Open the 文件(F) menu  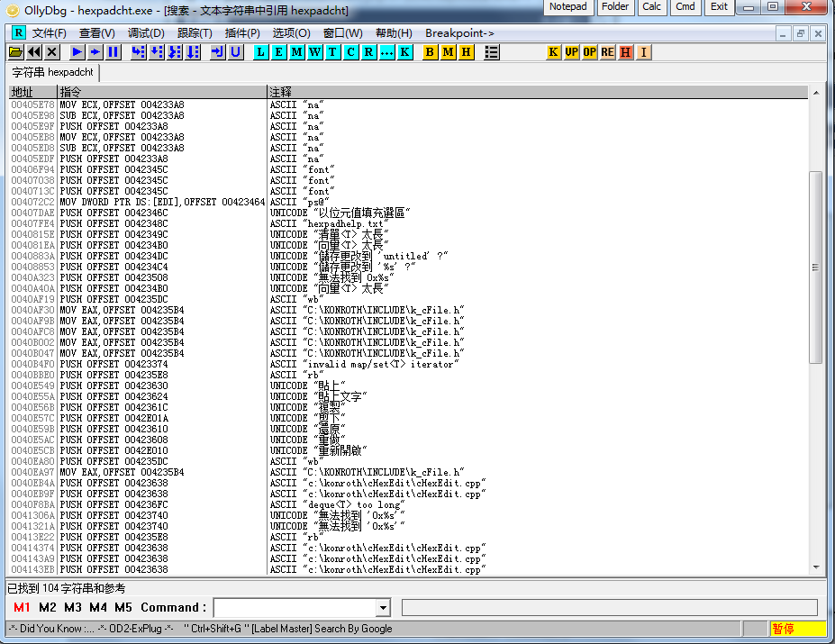click(x=50, y=33)
